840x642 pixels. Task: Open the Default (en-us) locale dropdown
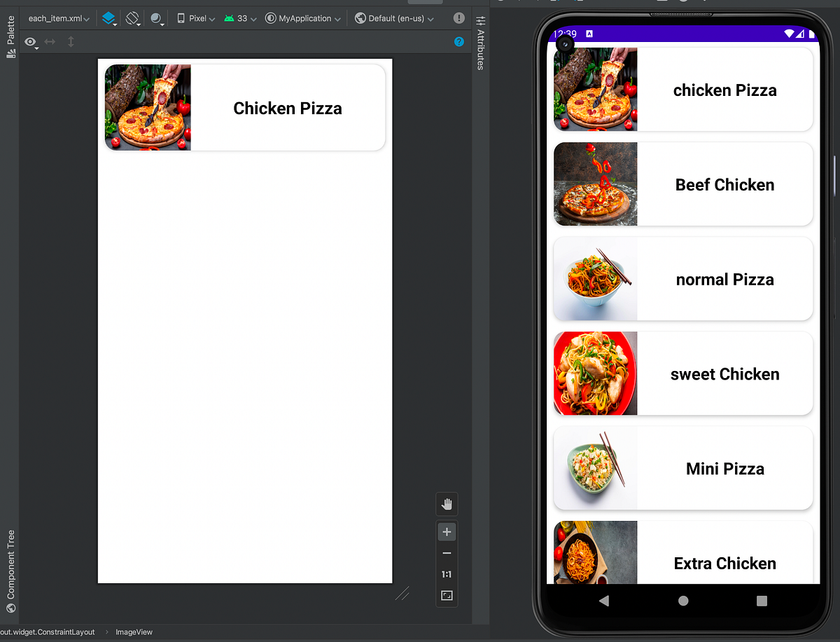click(393, 18)
